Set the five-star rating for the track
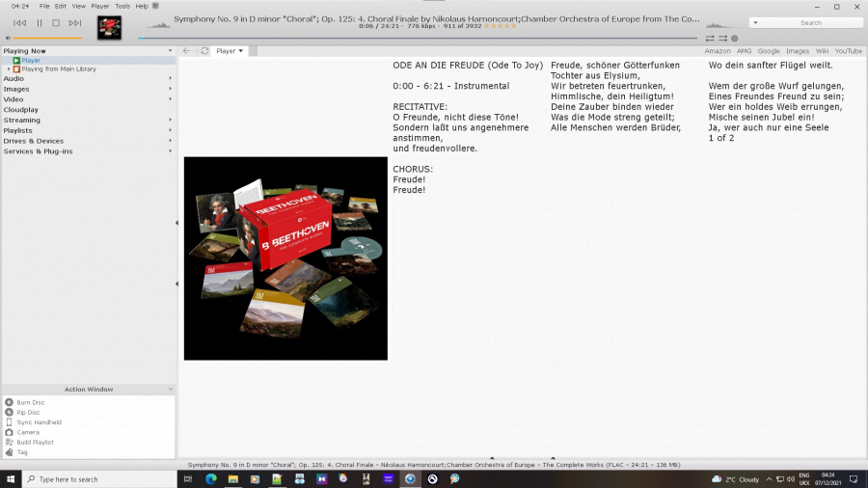The image size is (868, 488). coord(501,26)
